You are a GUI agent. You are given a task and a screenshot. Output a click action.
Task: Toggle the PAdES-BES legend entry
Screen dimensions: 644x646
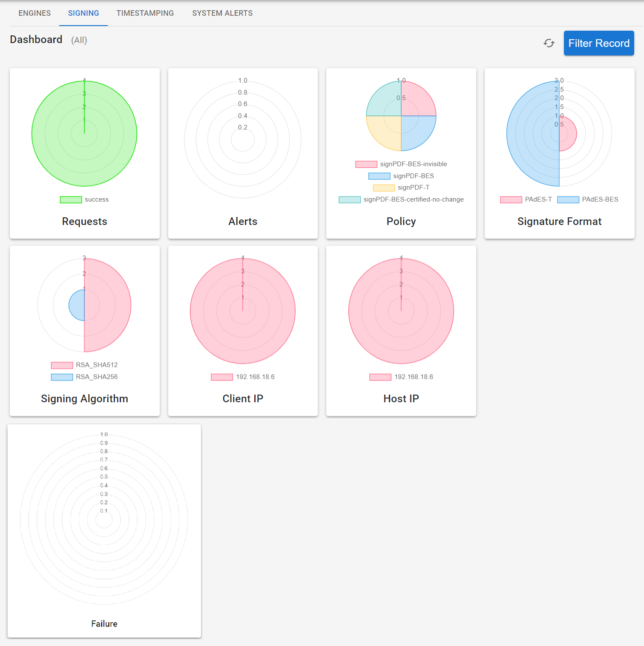click(588, 199)
